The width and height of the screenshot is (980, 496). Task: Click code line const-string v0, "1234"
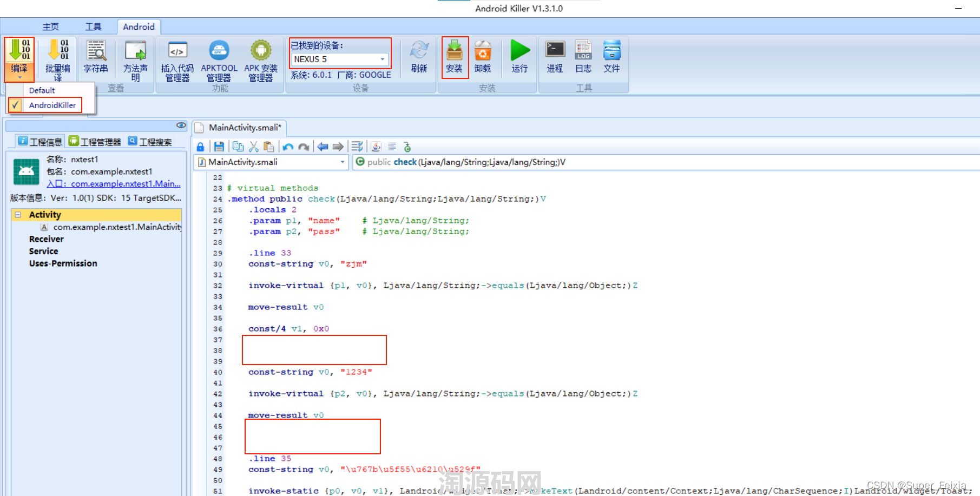[310, 372]
